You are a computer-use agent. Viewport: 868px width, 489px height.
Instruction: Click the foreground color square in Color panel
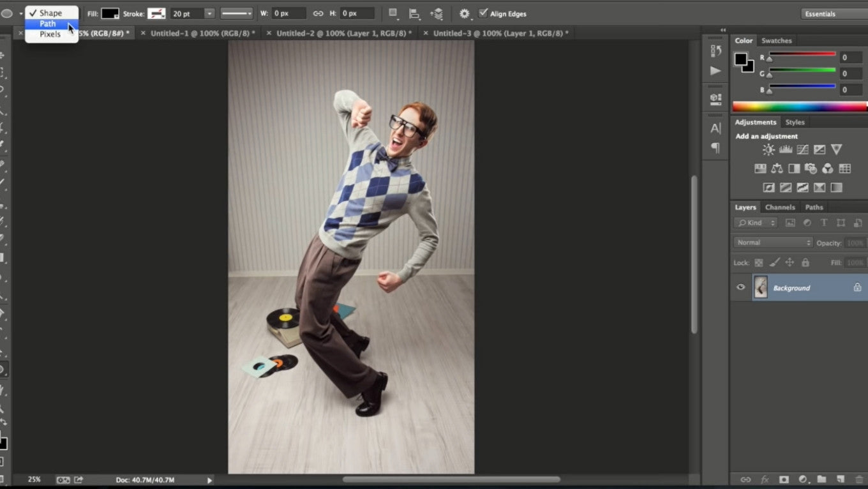point(740,59)
